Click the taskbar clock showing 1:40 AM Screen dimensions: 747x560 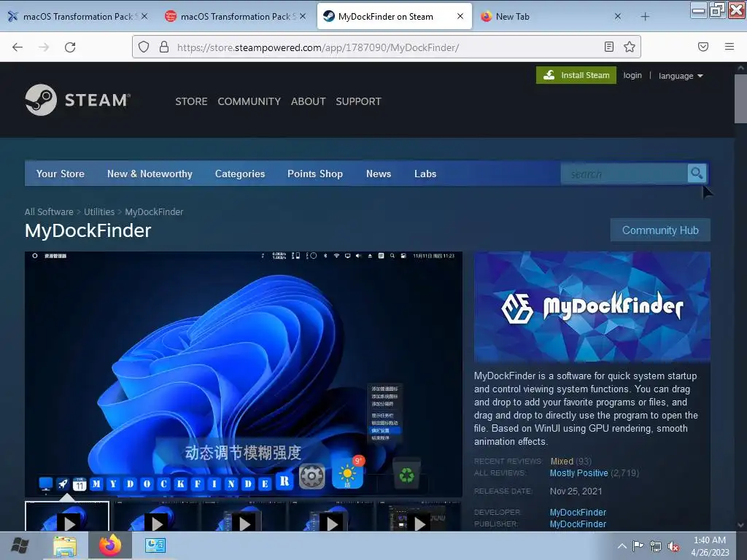point(710,546)
